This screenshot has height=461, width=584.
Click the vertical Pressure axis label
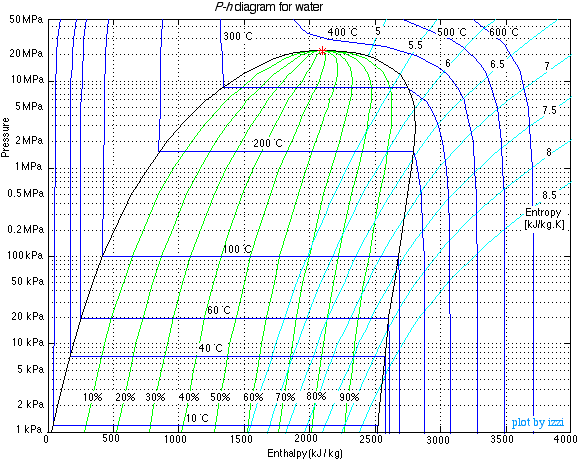pyautogui.click(x=5, y=137)
